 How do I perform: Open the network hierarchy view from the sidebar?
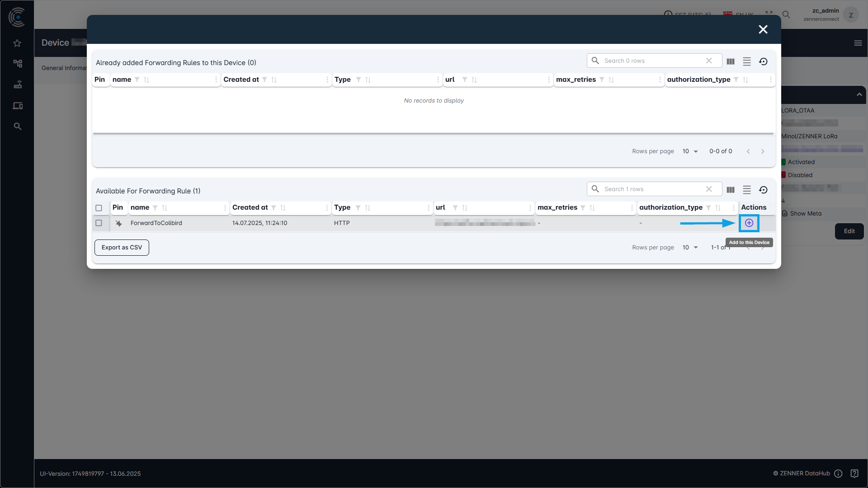(17, 63)
